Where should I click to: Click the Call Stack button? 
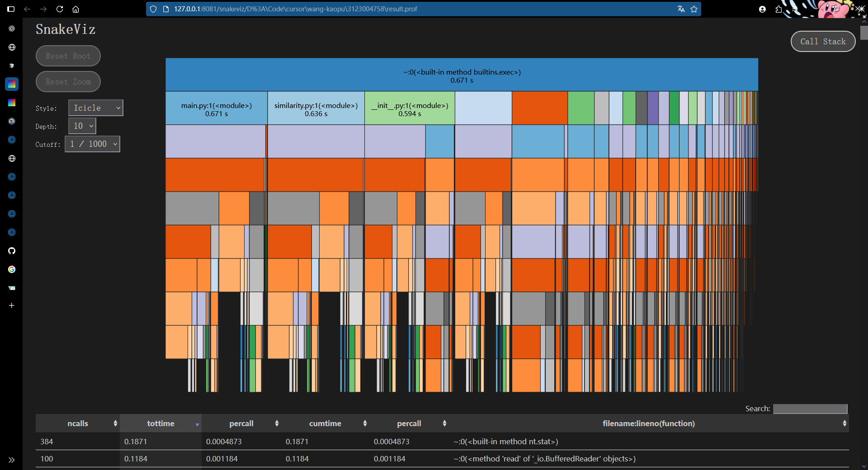[822, 42]
